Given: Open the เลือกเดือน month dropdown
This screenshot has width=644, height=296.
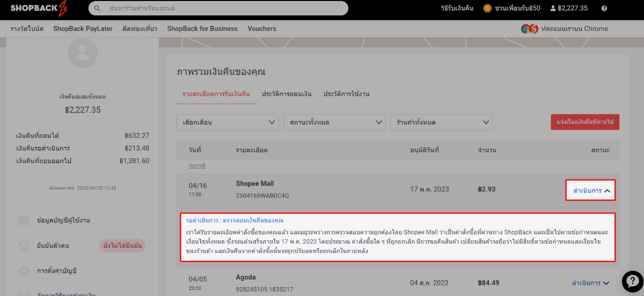Looking at the screenshot, I should point(228,122).
